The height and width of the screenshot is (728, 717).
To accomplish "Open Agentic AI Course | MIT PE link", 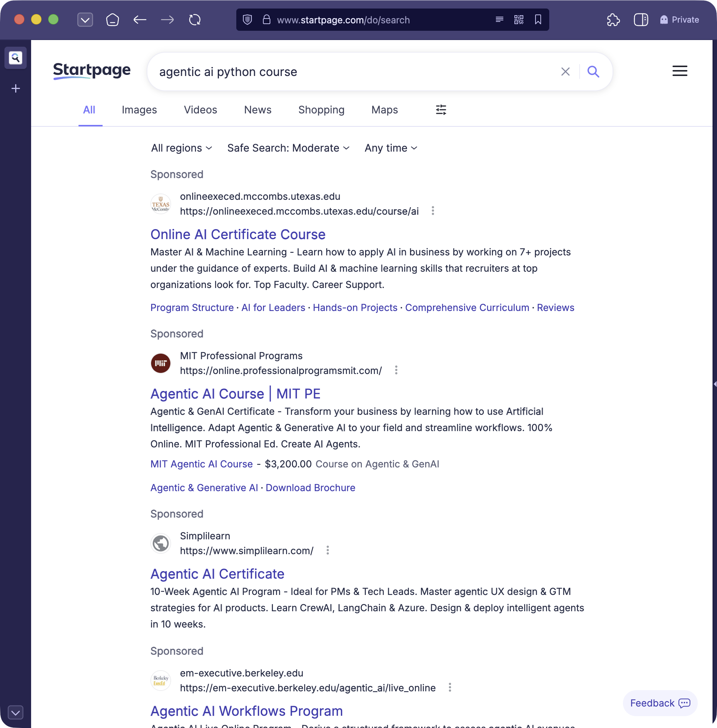I will (x=236, y=394).
